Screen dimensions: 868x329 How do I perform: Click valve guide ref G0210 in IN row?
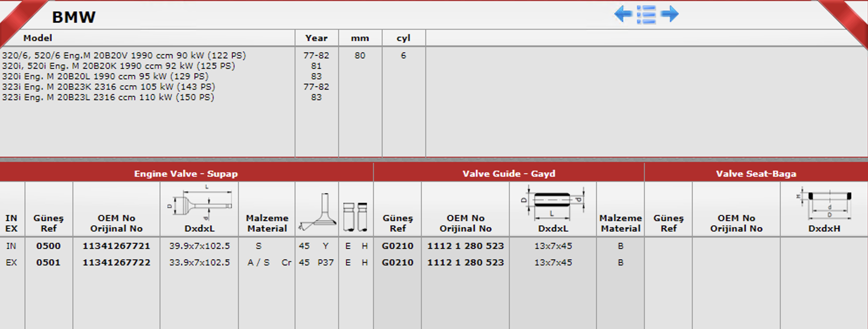click(397, 246)
